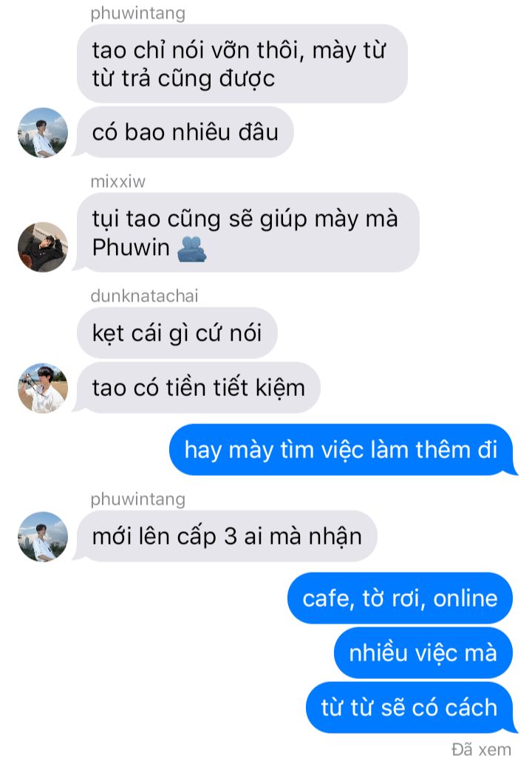Tap message 'tụi tao cũng sẽ giúp mày'

248,233
